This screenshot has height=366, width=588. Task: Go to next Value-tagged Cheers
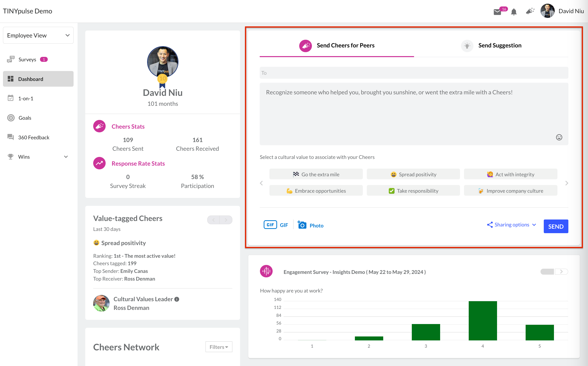coord(226,220)
